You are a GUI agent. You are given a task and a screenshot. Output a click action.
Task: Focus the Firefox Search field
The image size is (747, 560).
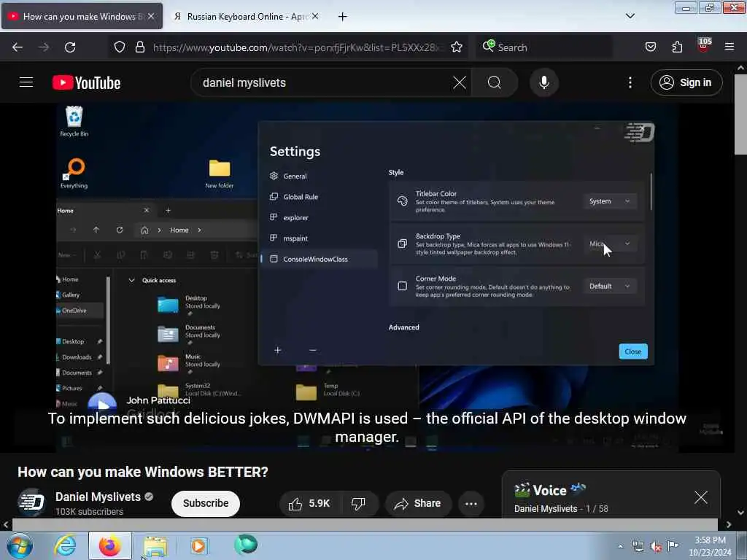pos(543,47)
